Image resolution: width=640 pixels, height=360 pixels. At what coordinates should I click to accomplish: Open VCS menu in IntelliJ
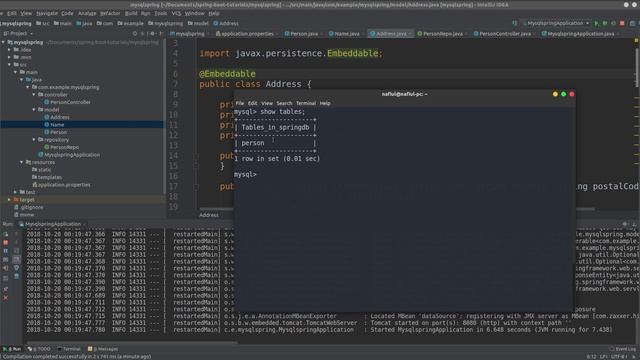point(176,13)
